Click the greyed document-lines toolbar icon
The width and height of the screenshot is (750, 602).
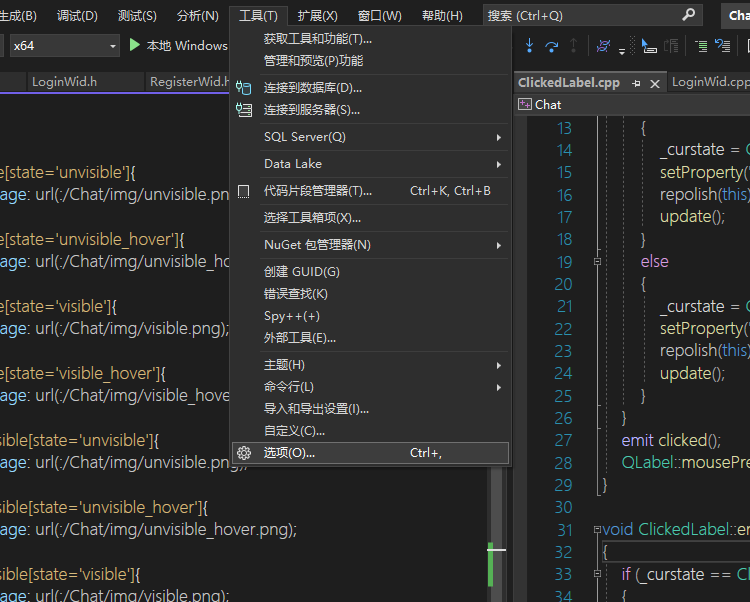pyautogui.click(x=671, y=46)
